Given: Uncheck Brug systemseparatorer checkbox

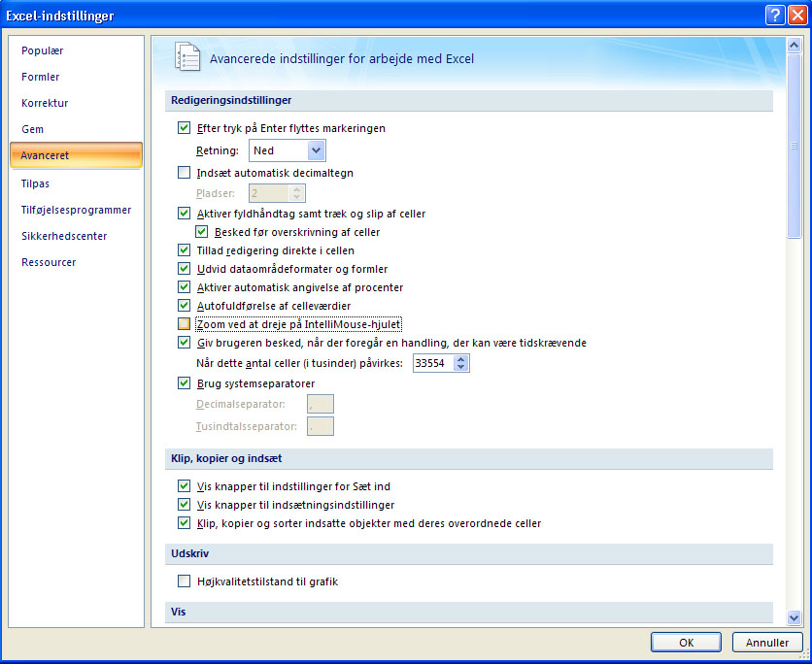Looking at the screenshot, I should (184, 383).
